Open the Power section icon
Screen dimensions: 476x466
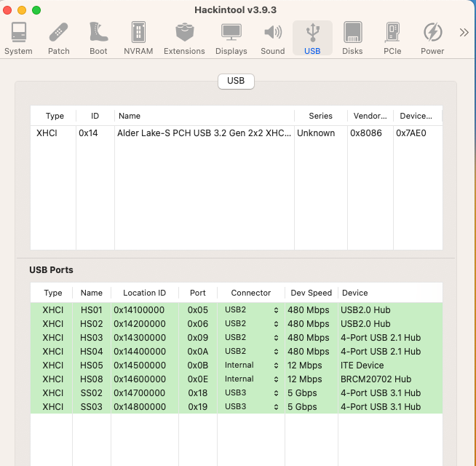pos(432,38)
